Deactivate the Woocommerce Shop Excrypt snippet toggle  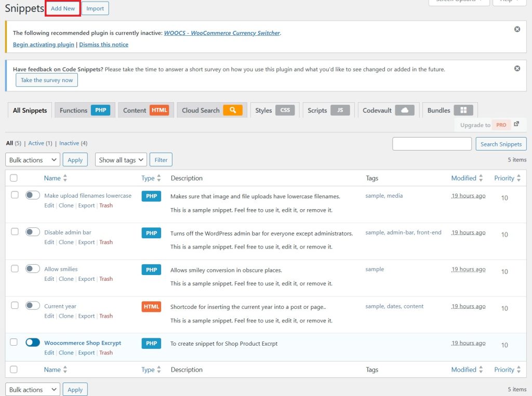(x=33, y=343)
